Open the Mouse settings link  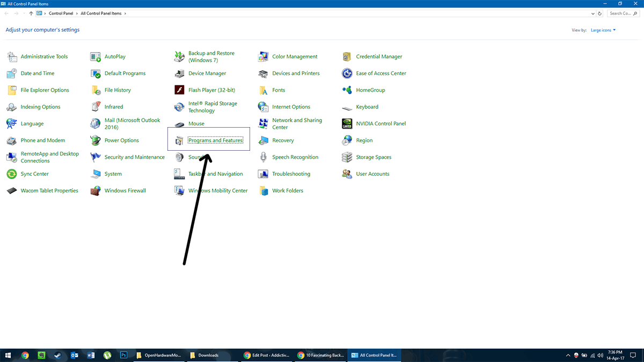click(196, 124)
